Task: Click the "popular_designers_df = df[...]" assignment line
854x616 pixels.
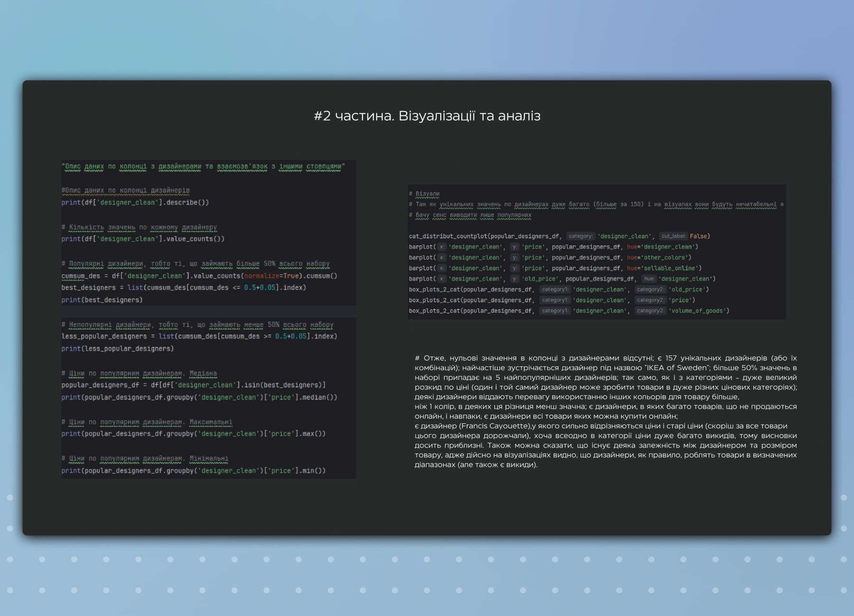Action: (x=194, y=385)
